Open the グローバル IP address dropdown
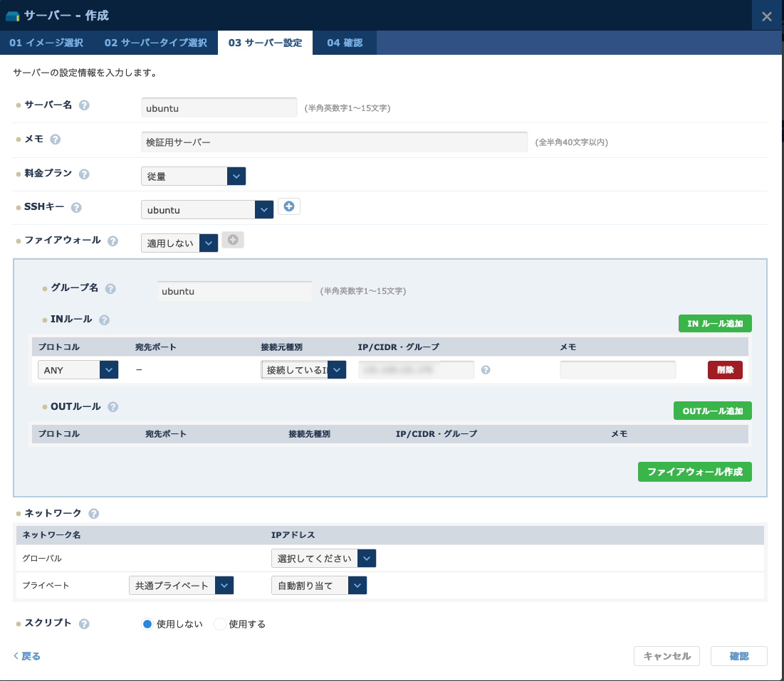The height and width of the screenshot is (681, 784). click(x=323, y=559)
